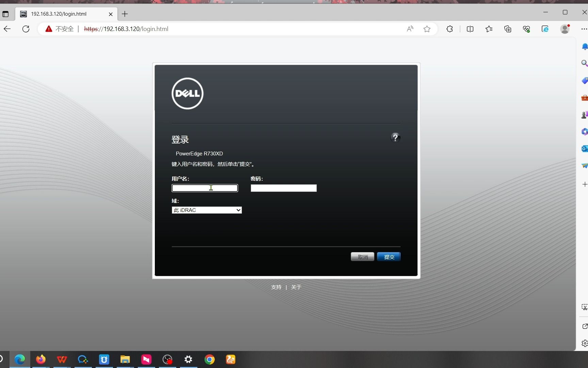
Task: Go back with browser back arrow
Action: coord(7,29)
